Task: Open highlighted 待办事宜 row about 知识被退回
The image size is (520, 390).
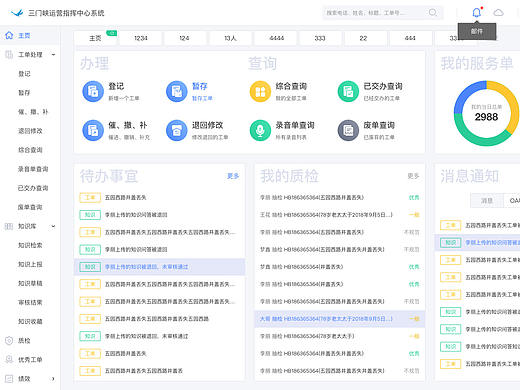Action: (160, 267)
